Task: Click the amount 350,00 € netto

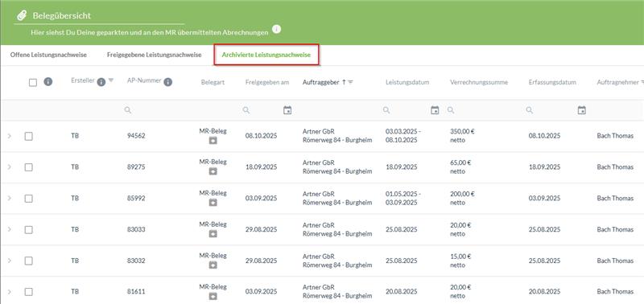Action: tap(462, 136)
